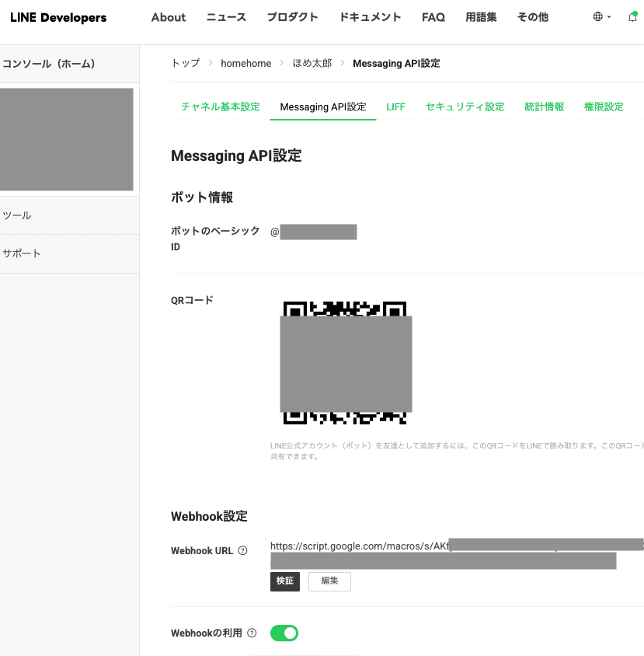Open the 用語集 menu item
Viewport: 644px width, 656px height.
[481, 17]
